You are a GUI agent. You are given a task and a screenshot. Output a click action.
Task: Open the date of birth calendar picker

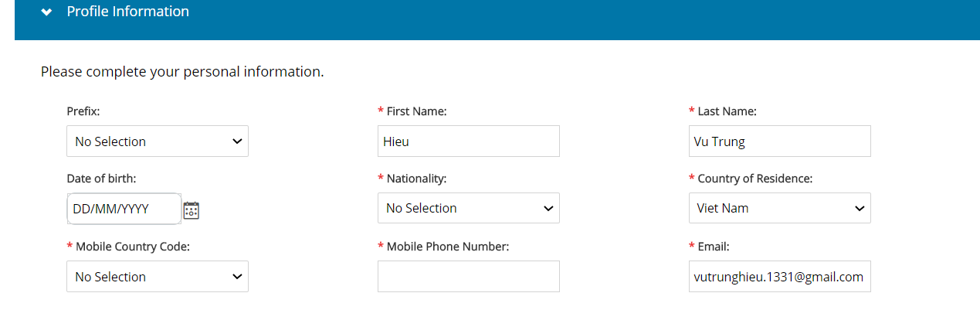tap(192, 209)
